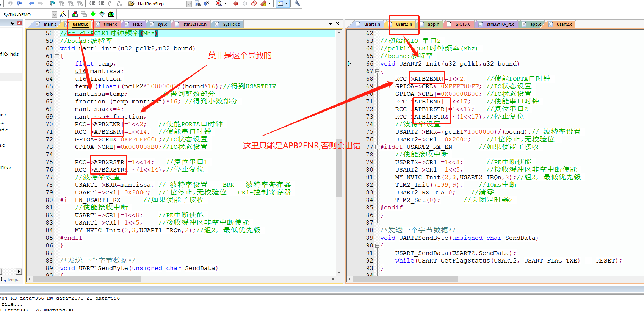The image size is (644, 311).
Task: Go to previous bookmark icon
Action: pos(62,3)
